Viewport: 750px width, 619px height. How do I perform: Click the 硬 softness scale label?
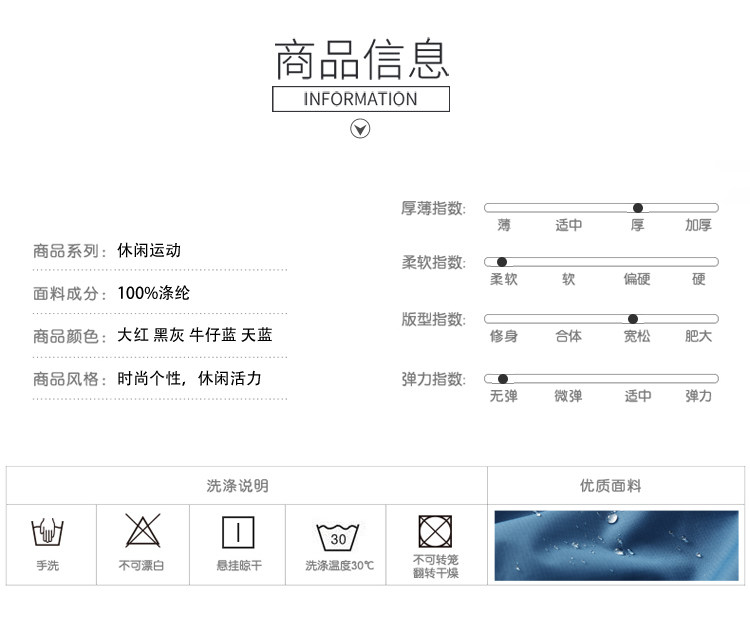pyautogui.click(x=699, y=279)
